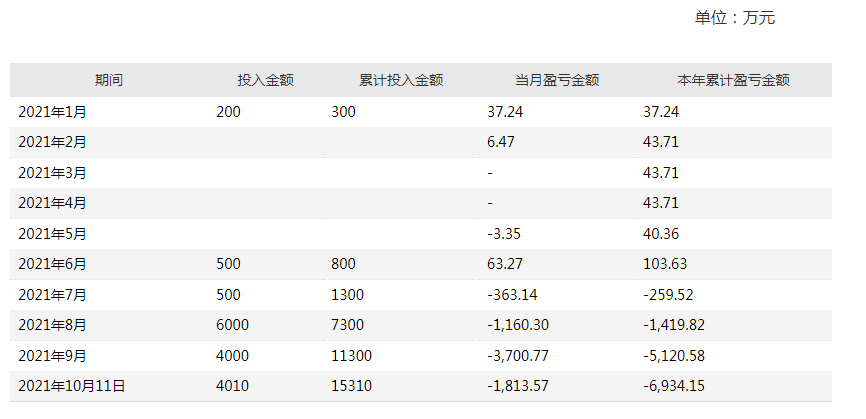Select the 2021年1月 row label
The width and height of the screenshot is (866, 419).
point(52,112)
